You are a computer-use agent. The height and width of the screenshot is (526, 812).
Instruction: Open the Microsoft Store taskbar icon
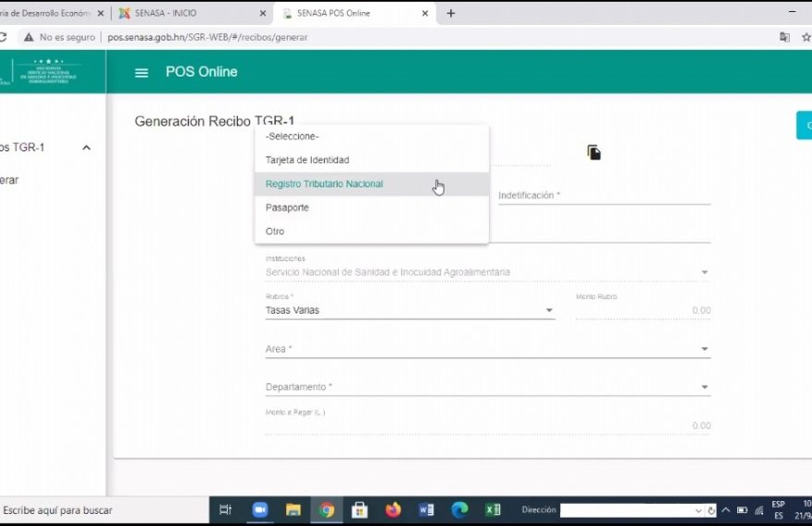click(x=360, y=509)
